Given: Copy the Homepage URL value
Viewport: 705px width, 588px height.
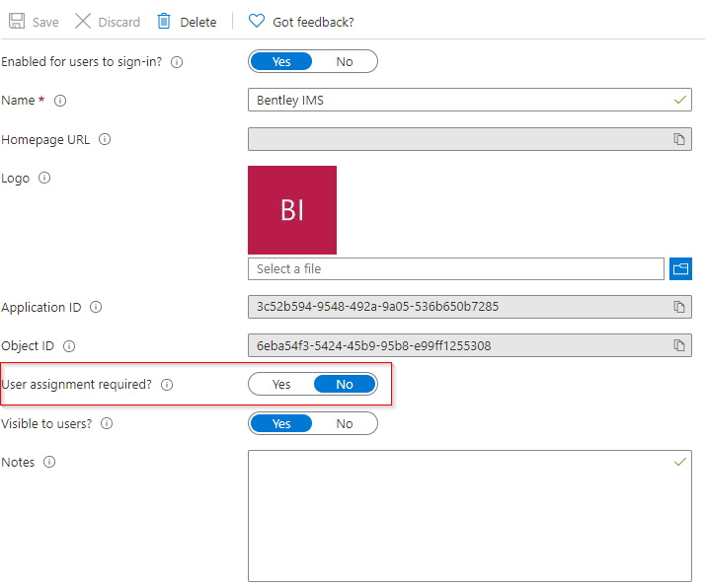Looking at the screenshot, I should (679, 139).
